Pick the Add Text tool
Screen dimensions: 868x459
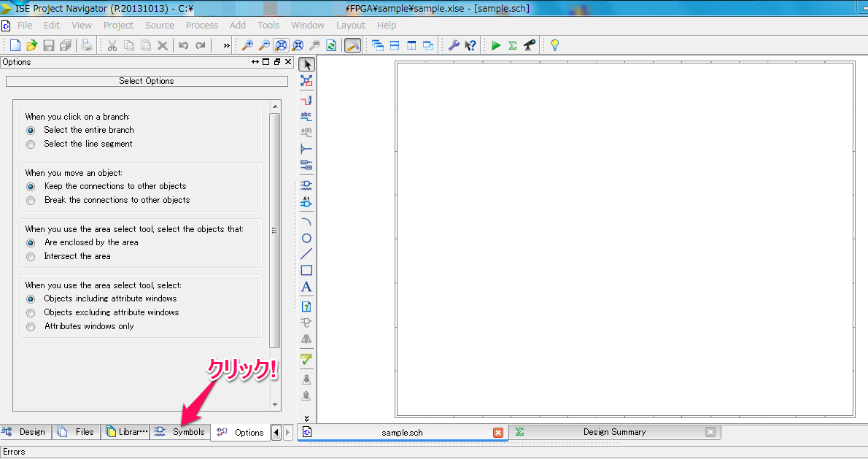pyautogui.click(x=306, y=287)
